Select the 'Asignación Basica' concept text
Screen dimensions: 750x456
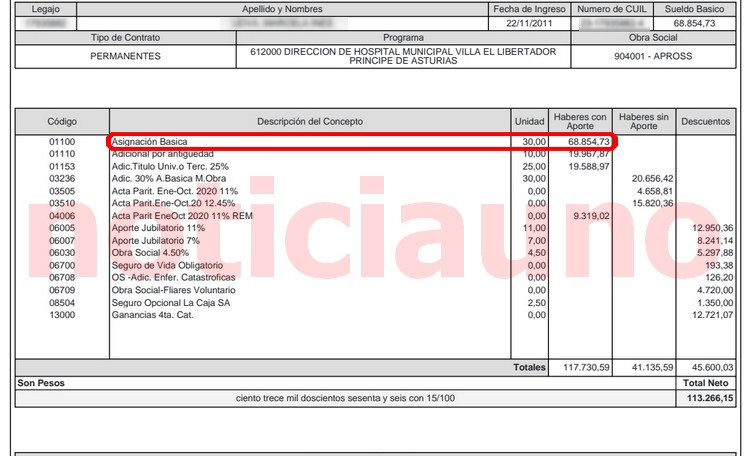click(149, 142)
